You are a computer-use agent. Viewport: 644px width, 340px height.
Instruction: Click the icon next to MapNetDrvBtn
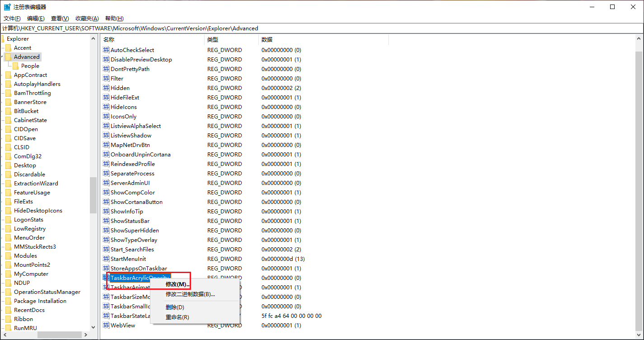[x=106, y=145]
